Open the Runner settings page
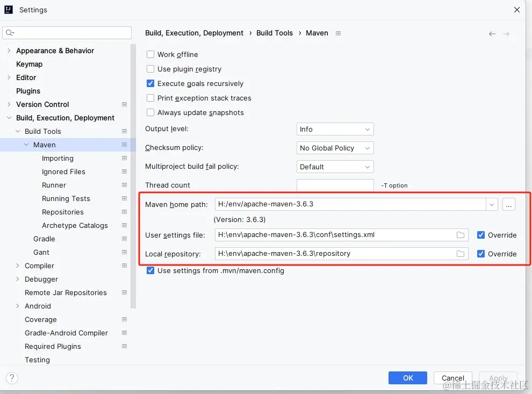This screenshot has width=532, height=394. (x=54, y=185)
